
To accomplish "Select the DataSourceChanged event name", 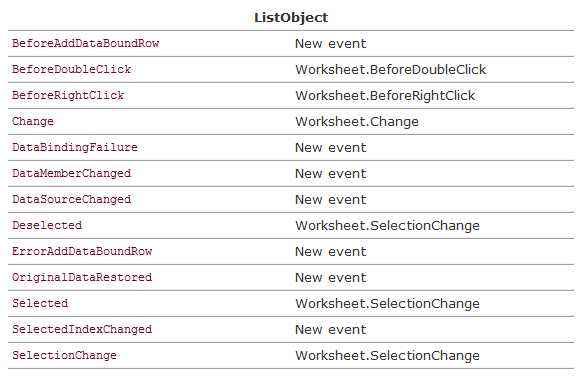I will [72, 199].
